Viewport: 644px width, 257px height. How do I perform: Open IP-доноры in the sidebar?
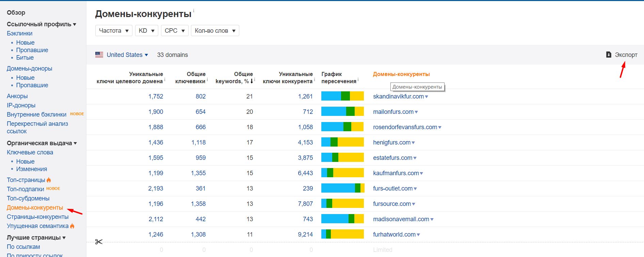(21, 105)
